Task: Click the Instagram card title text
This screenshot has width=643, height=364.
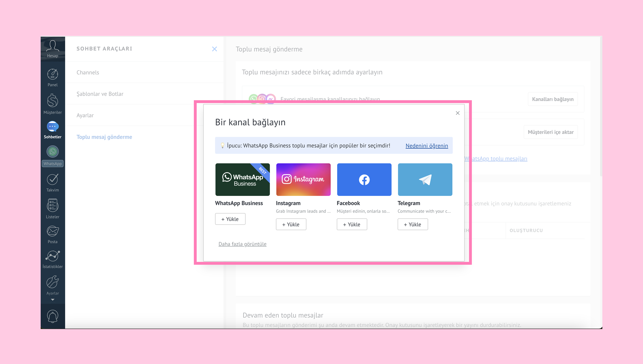Action: click(x=288, y=203)
